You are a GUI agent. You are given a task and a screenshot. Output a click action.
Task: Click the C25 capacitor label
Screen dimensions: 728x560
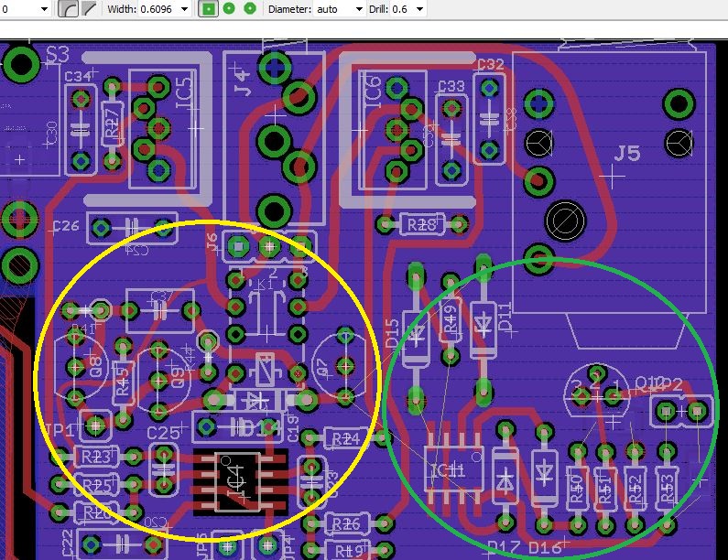coord(163,433)
